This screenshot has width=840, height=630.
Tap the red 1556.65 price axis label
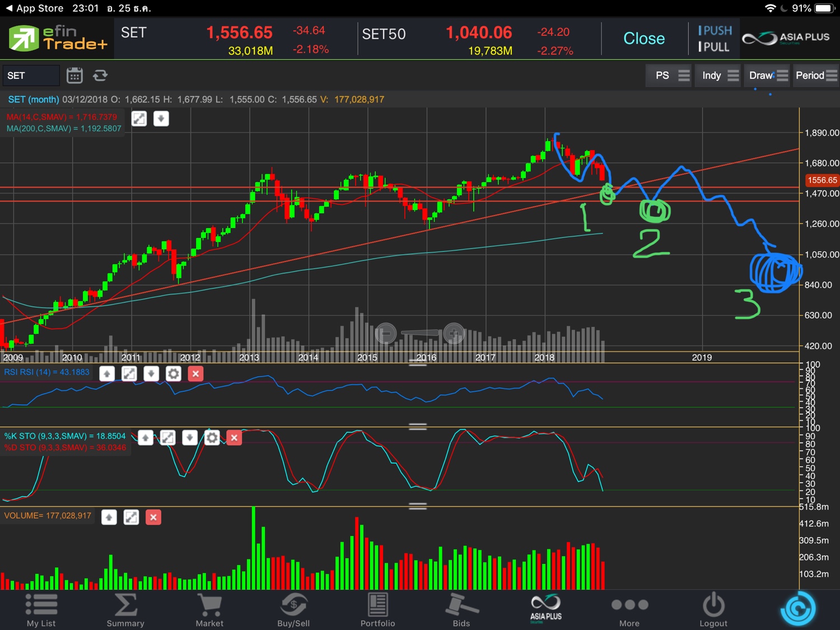(822, 180)
